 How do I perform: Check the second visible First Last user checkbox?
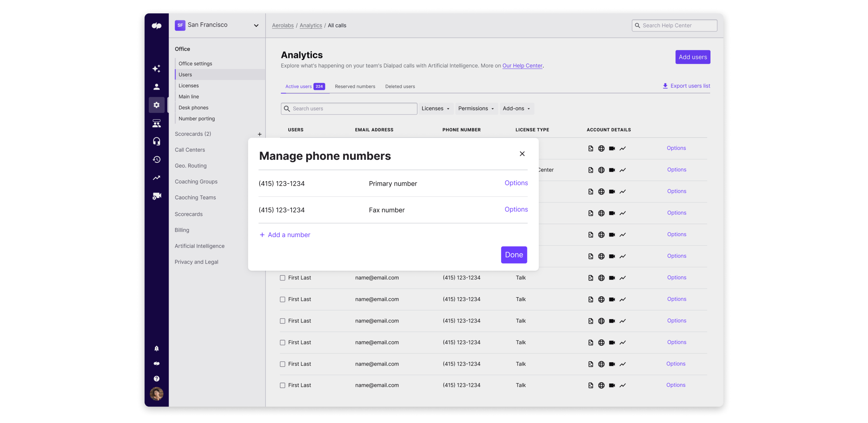tap(282, 299)
